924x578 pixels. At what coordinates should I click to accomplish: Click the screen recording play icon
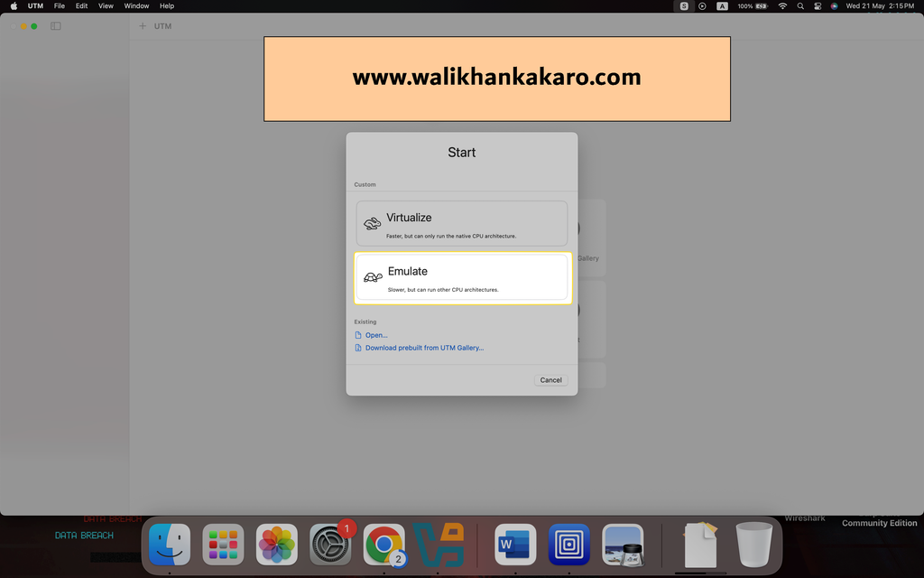[702, 6]
